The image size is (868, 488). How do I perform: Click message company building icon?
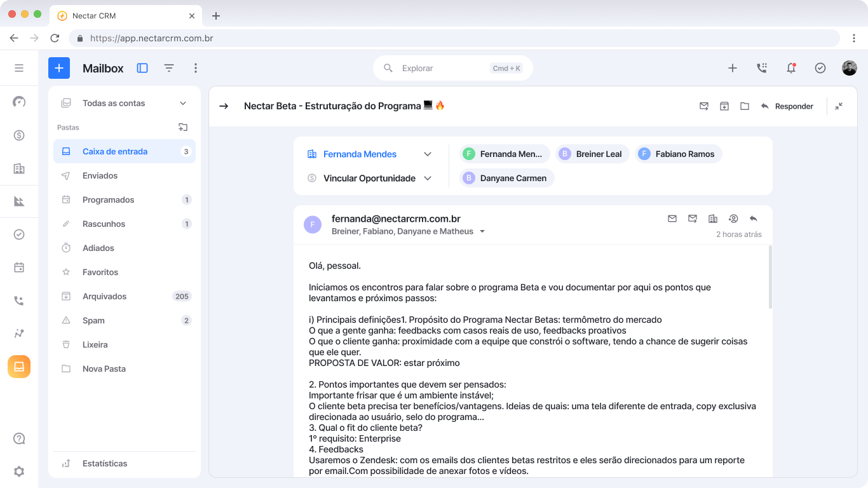713,219
